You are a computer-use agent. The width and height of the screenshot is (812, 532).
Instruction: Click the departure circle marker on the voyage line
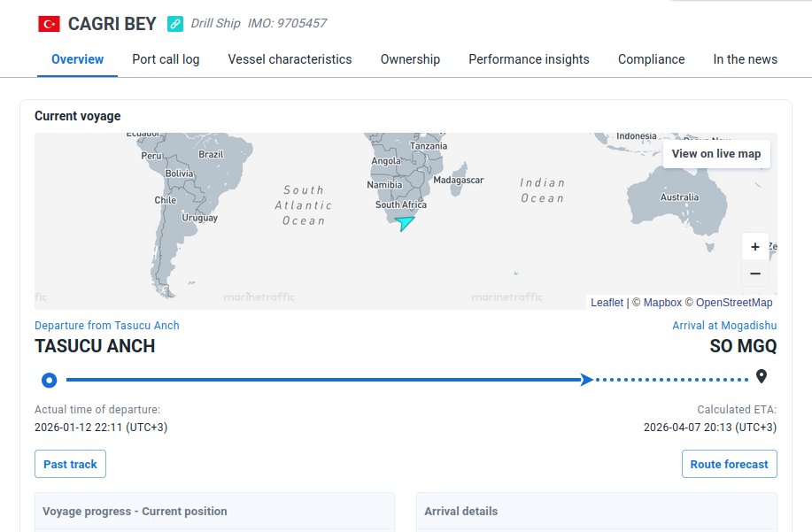pos(50,381)
